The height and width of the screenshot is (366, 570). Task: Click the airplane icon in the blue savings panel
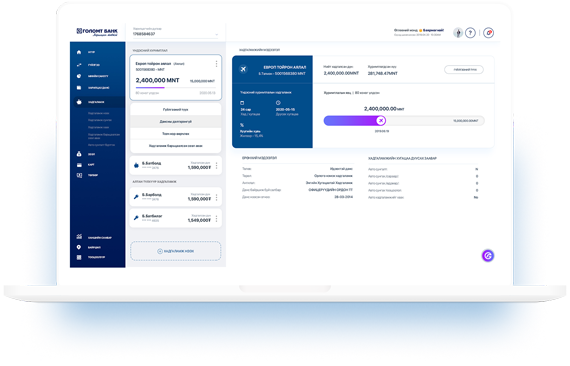243,69
